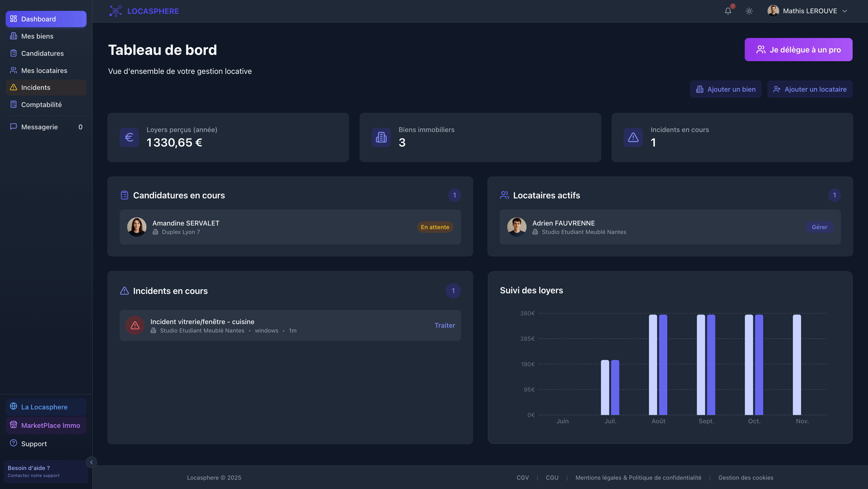Screen dimensions: 868x489
Task: Click Traiter link on vitrerie incident
Action: pyautogui.click(x=445, y=325)
